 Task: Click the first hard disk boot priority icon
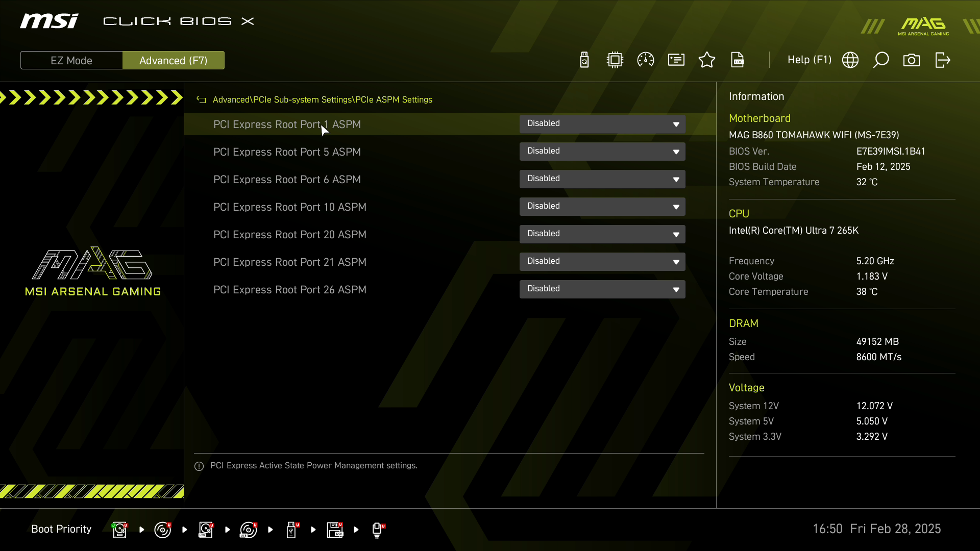(119, 530)
